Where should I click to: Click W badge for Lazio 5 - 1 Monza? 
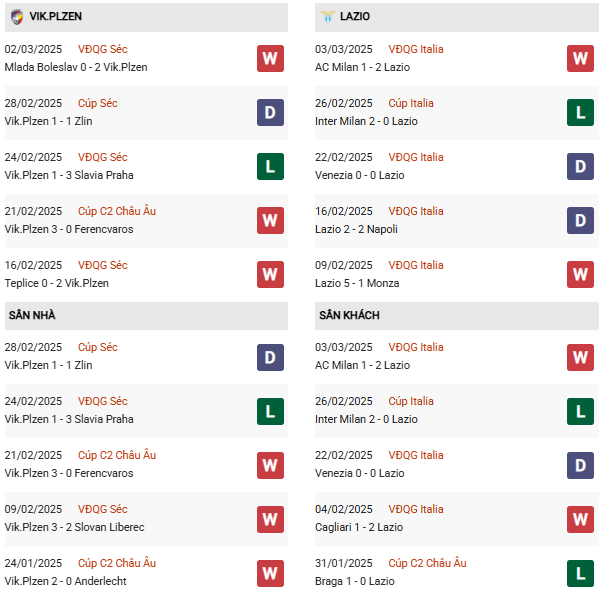click(580, 274)
